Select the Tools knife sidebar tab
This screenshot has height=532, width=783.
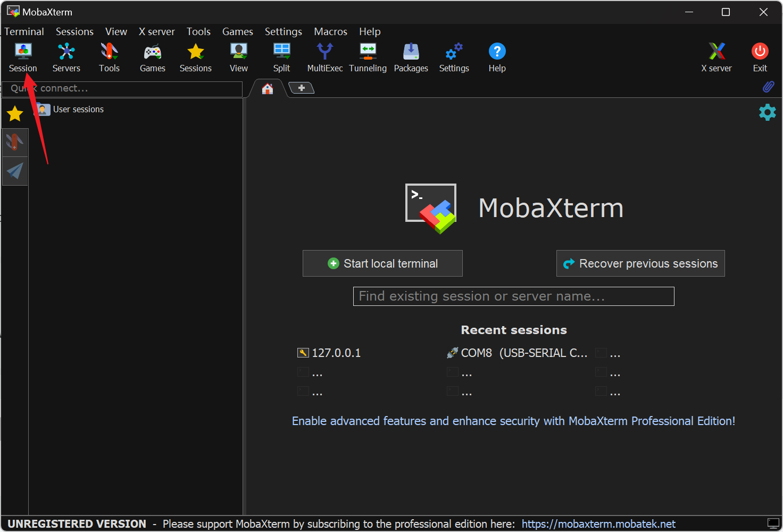pyautogui.click(x=15, y=142)
